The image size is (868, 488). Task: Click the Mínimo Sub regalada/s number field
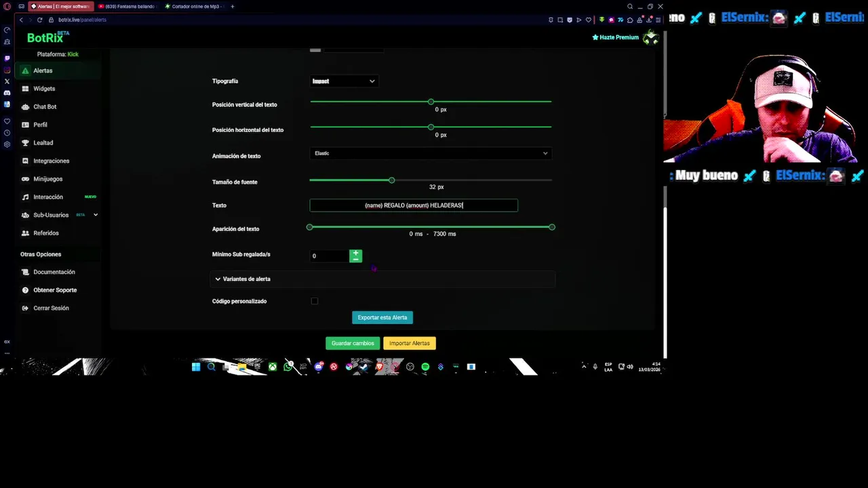click(x=330, y=256)
